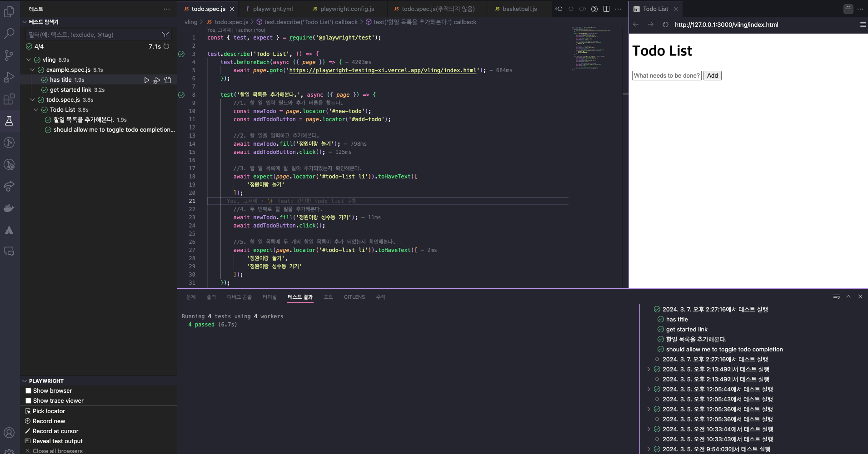Open the test panel's more actions ellipsis

[x=167, y=9]
